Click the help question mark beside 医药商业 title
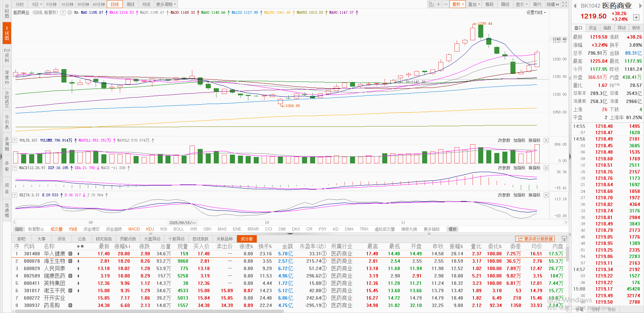644x313 pixels. coord(63,12)
